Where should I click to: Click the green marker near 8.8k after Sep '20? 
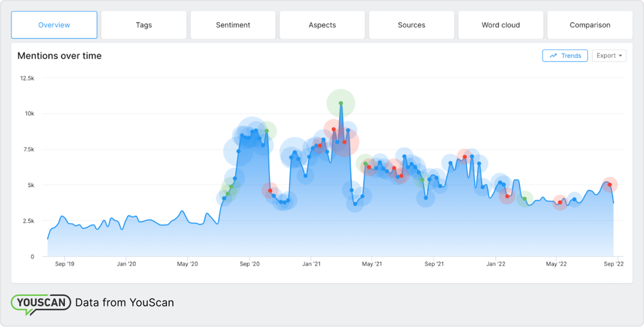(x=267, y=131)
